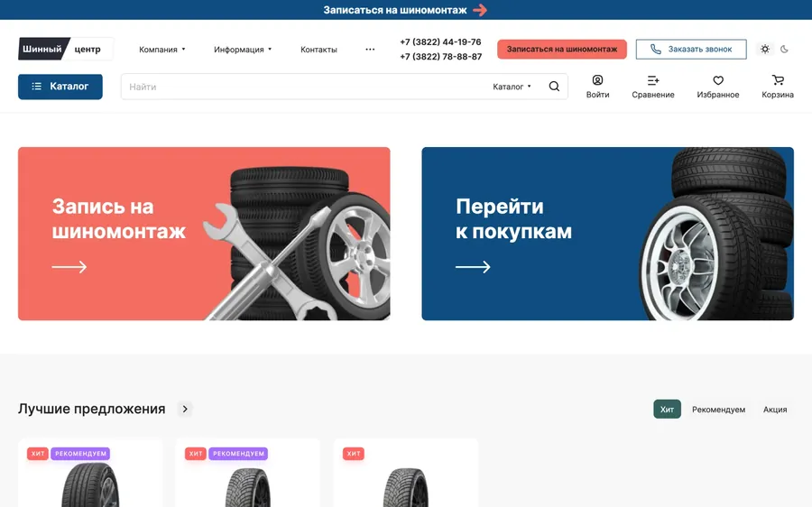Click Заказать звонок button
Viewport: 812px width, 507px height.
click(691, 50)
